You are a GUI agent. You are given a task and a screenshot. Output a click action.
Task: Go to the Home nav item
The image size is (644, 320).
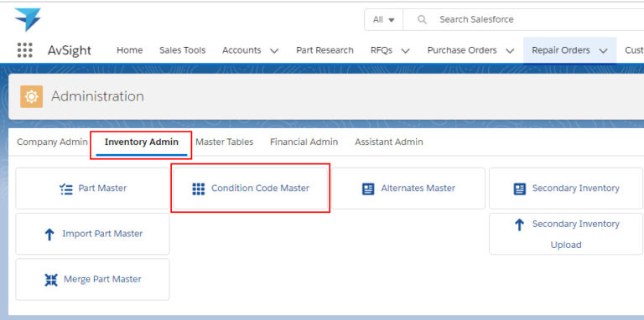coord(130,50)
